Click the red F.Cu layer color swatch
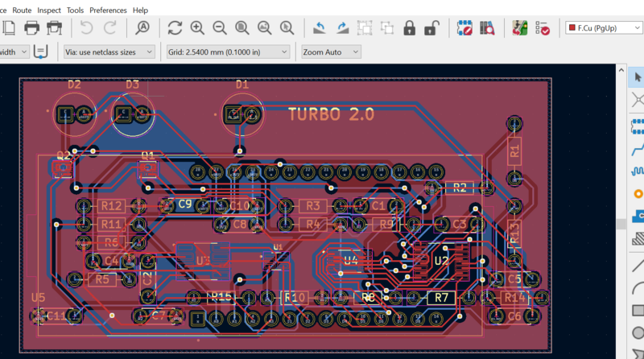The image size is (644, 359). (572, 27)
